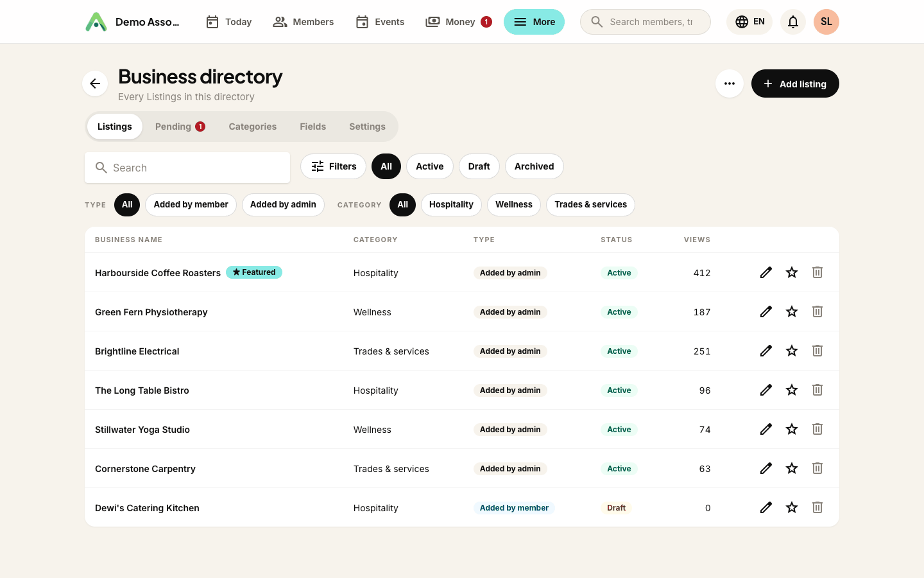Edit Brightline Electrical listing
Screen dimensions: 924x578
pos(766,351)
